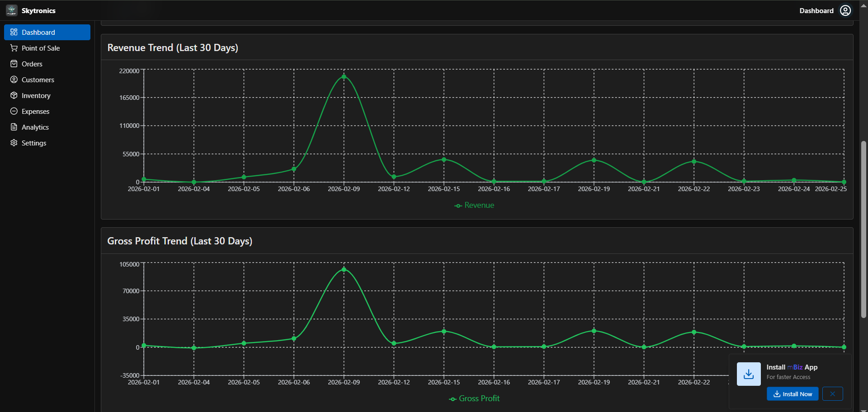Open the Settings gear icon
The height and width of the screenshot is (412, 868).
point(14,143)
